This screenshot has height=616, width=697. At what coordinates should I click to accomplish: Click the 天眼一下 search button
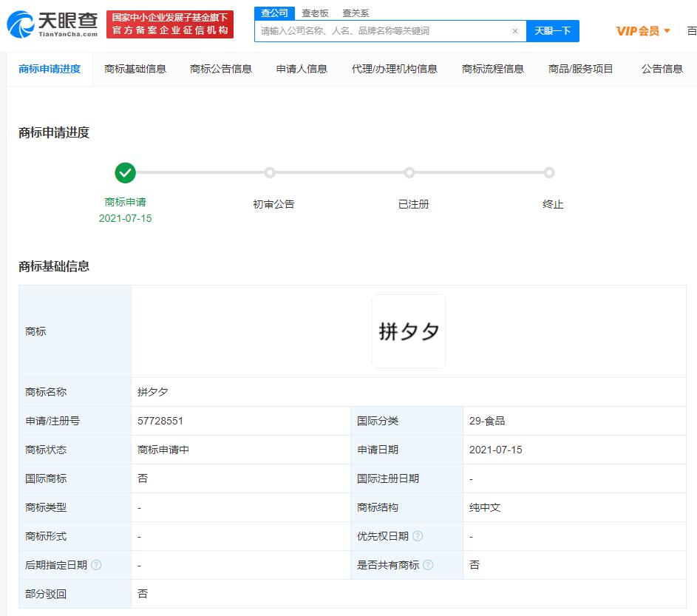[x=553, y=30]
